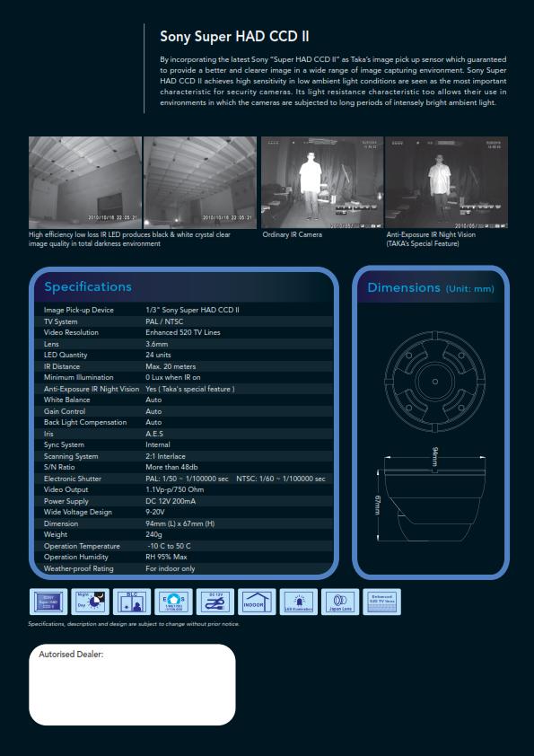The height and width of the screenshot is (756, 534).
Task: Click the "(TAKA's Special Feature)" caption
Action: pyautogui.click(x=423, y=244)
